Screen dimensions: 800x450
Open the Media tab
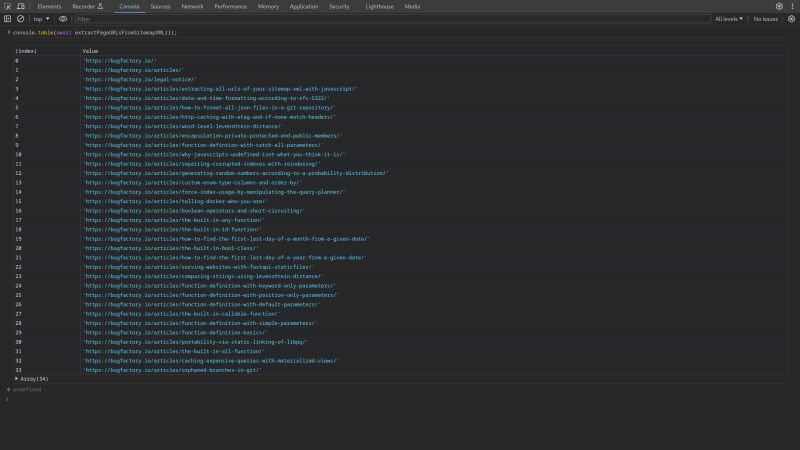[412, 7]
